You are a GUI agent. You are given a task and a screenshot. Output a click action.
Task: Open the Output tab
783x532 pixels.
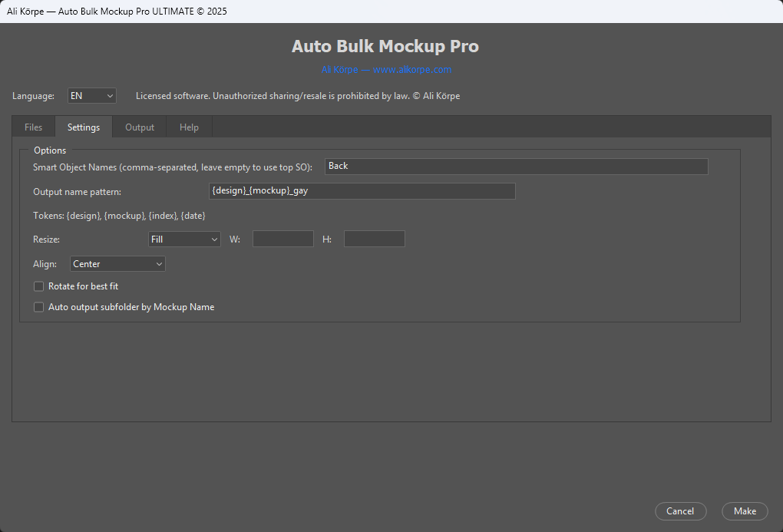click(139, 127)
